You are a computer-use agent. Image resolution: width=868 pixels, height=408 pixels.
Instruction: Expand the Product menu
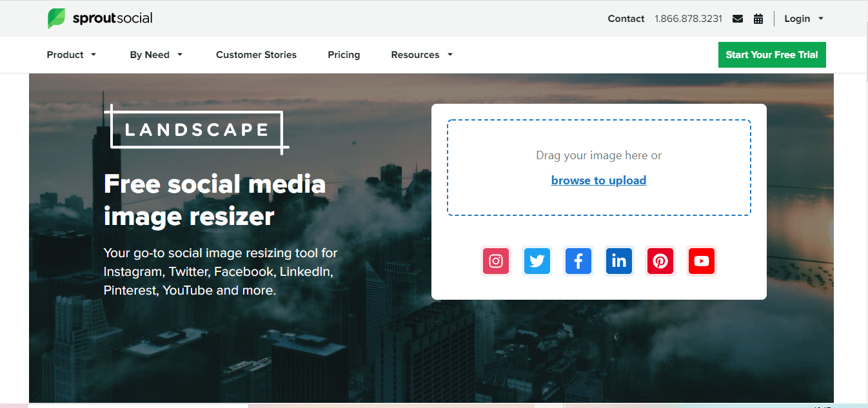click(72, 55)
